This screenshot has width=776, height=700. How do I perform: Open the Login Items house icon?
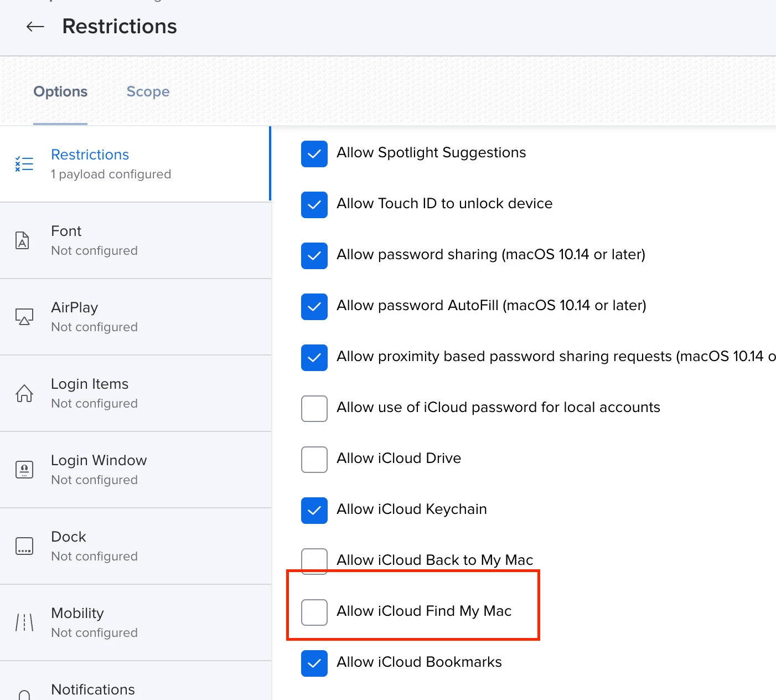coord(24,393)
